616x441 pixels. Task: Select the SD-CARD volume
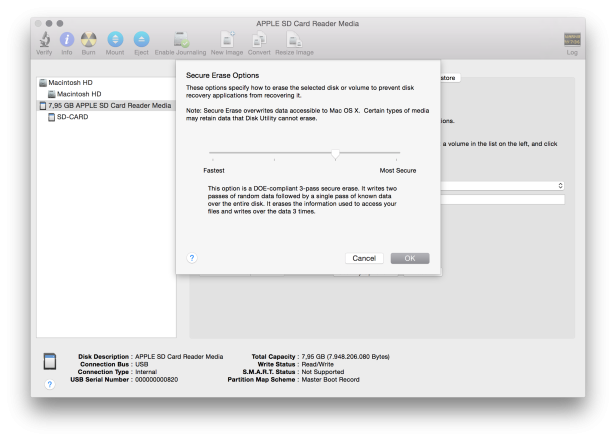(x=72, y=117)
